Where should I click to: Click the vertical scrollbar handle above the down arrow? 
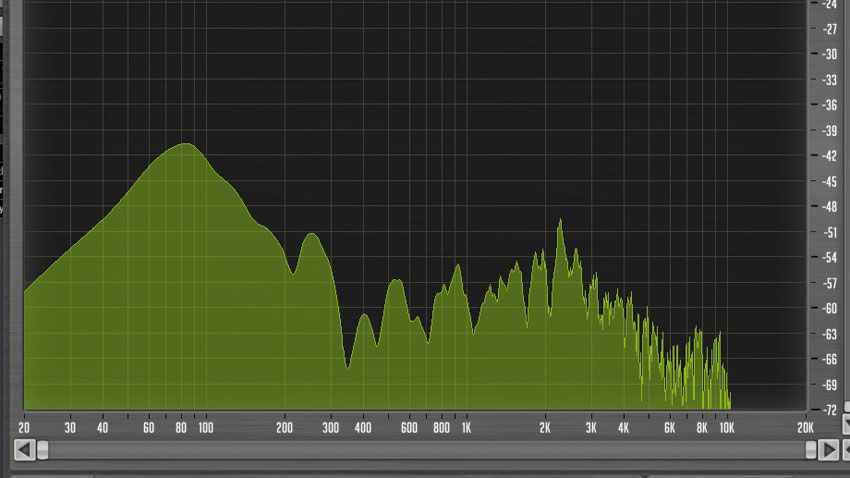tap(847, 406)
